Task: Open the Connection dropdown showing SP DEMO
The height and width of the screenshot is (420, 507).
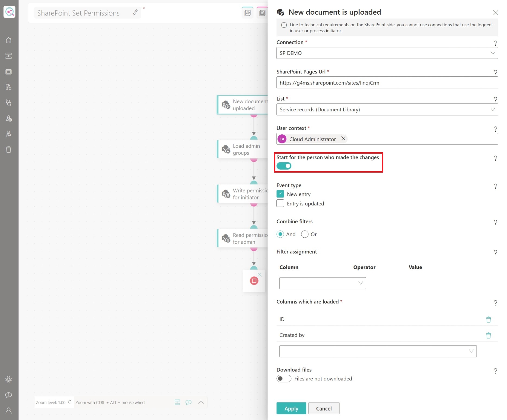Action: [387, 53]
